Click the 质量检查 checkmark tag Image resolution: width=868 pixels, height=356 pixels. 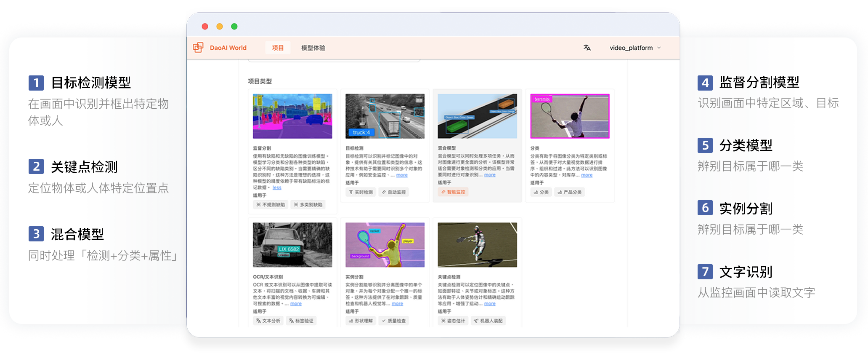[x=394, y=321]
